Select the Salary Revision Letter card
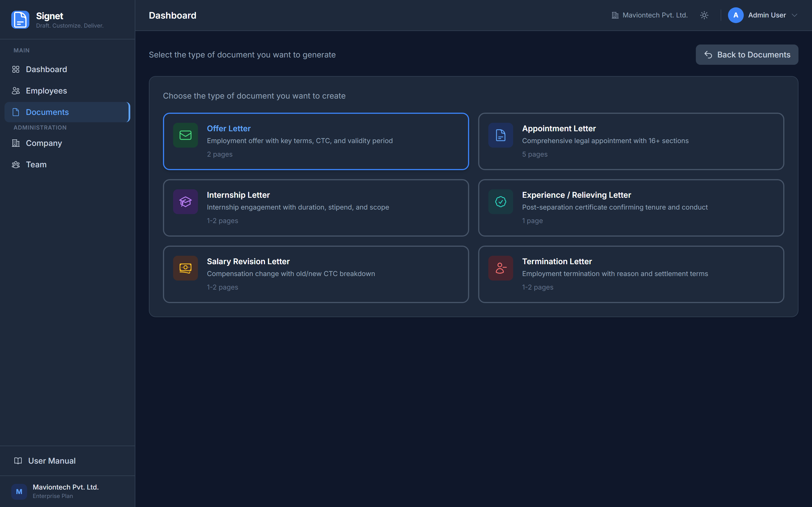The image size is (812, 507). pyautogui.click(x=315, y=274)
